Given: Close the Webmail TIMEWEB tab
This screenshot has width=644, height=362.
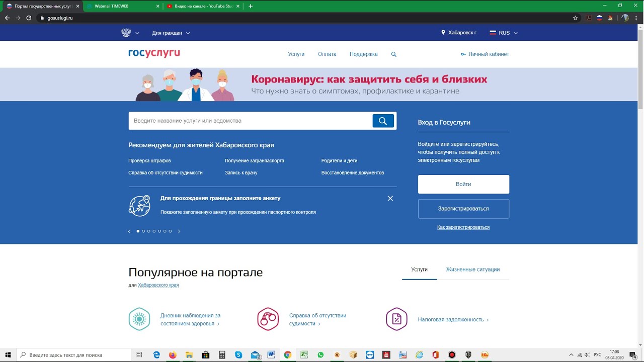Looking at the screenshot, I should (x=157, y=6).
